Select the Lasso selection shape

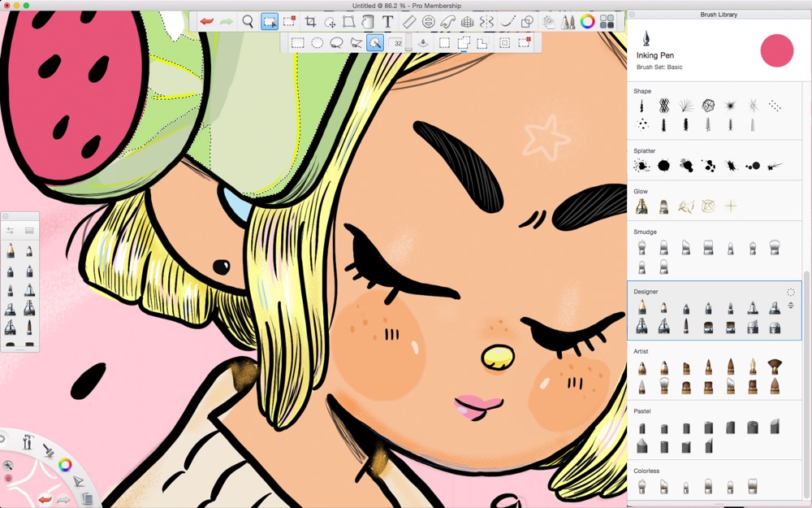tap(337, 42)
